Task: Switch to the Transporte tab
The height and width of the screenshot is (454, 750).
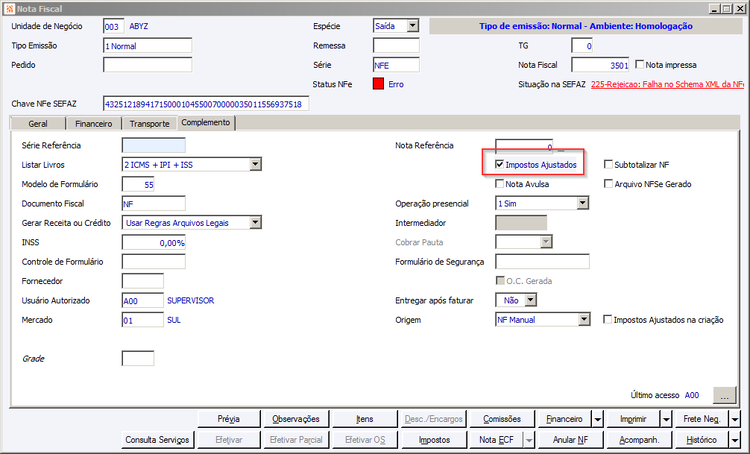Action: tap(150, 124)
